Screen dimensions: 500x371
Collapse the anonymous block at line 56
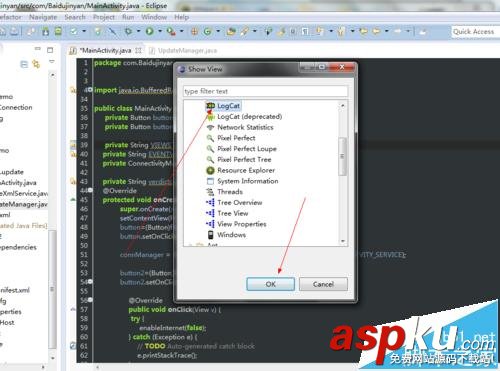pos(90,300)
